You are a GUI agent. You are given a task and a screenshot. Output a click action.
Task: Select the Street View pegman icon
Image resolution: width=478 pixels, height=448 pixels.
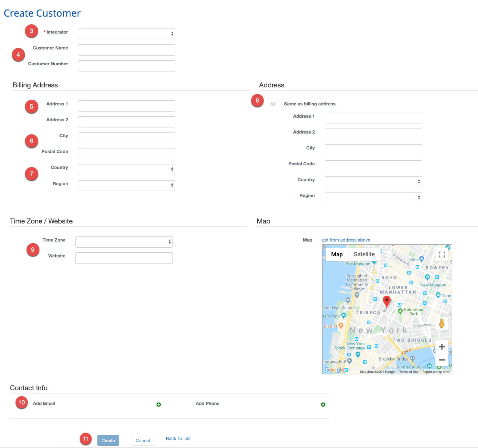click(442, 323)
